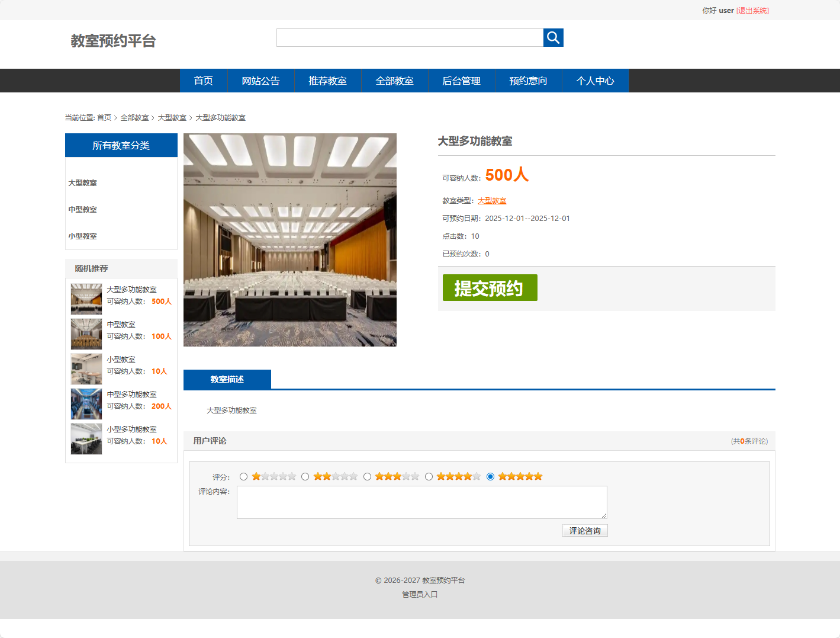The image size is (840, 638).
Task: Click the green 提交预约 button
Action: click(490, 288)
